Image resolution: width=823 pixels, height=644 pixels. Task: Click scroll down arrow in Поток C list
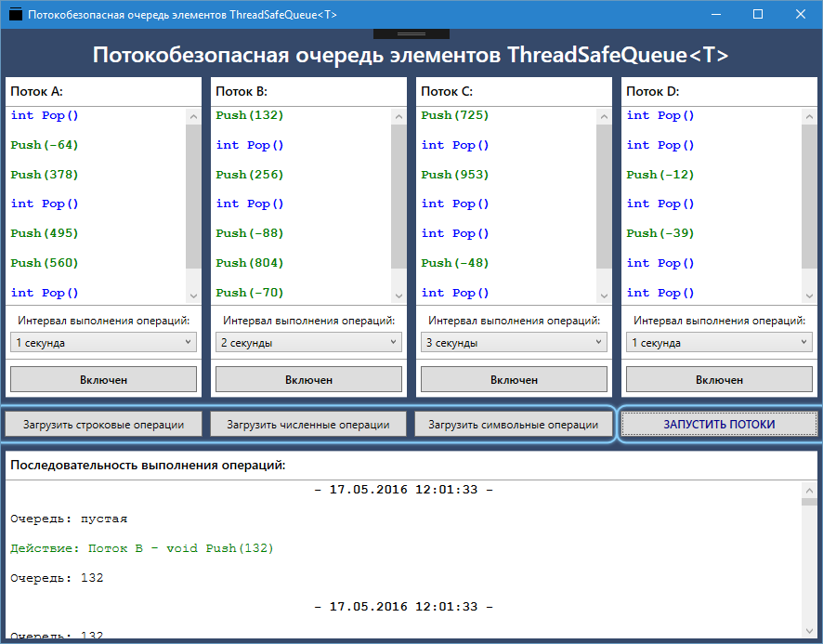point(604,296)
